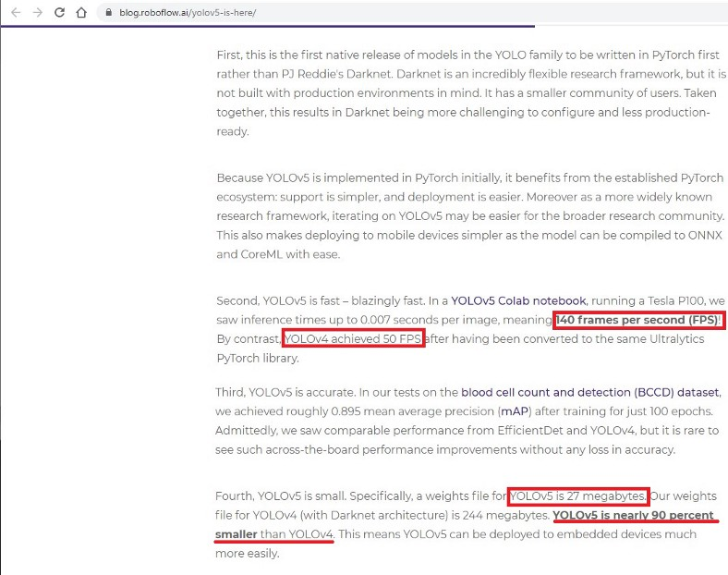728x575 pixels.
Task: Click the text 'Fourth, YOLOv5 is small.'
Action: click(281, 496)
